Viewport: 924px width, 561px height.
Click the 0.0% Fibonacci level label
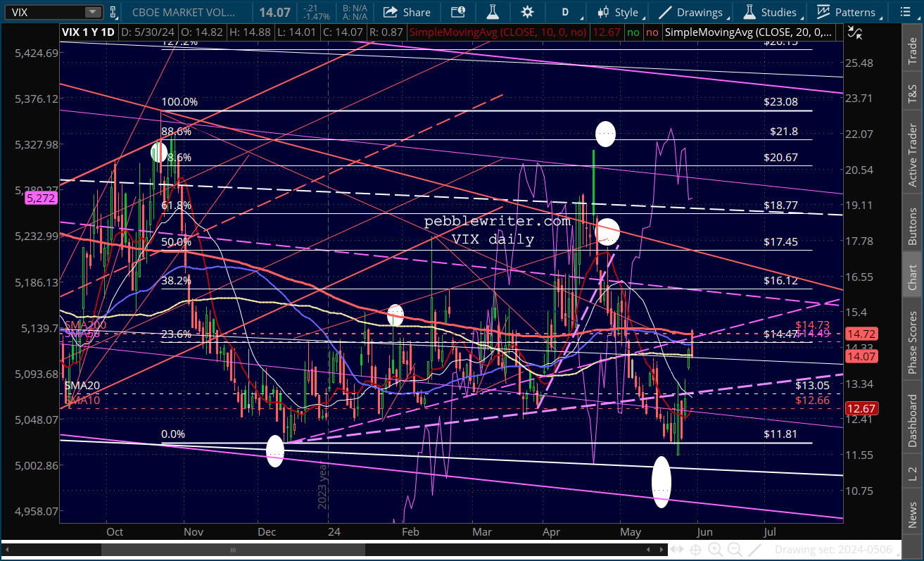[x=173, y=434]
